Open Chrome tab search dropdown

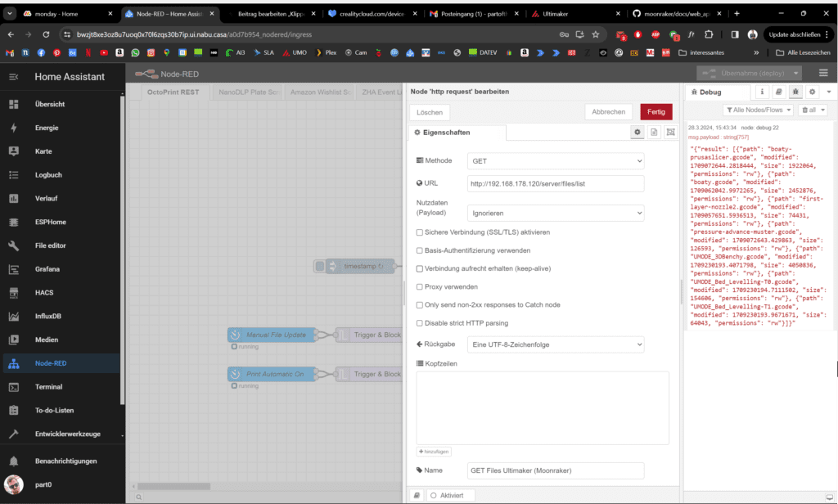click(x=10, y=13)
